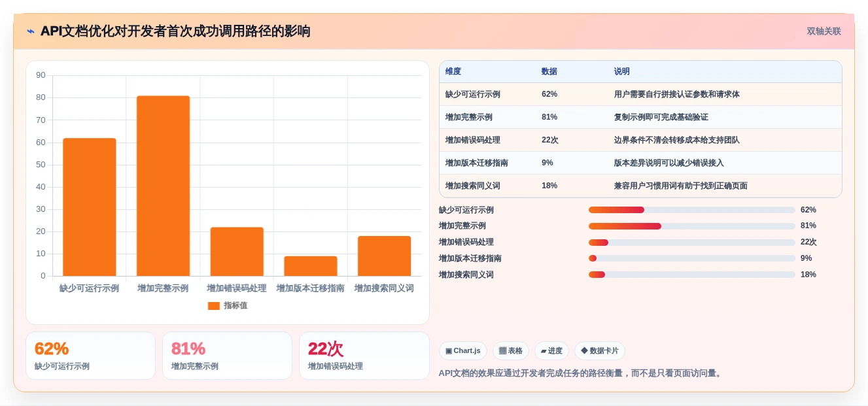Click the 22次 value in table
Image resolution: width=868 pixels, height=406 pixels.
pyautogui.click(x=550, y=140)
